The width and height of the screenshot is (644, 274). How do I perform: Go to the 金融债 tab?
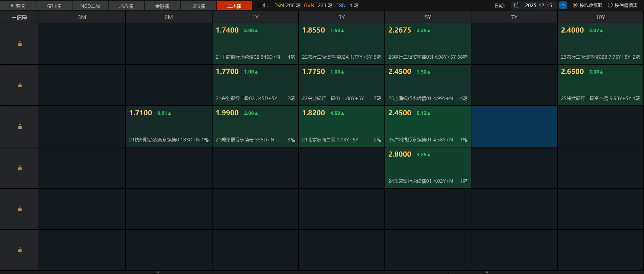(162, 6)
